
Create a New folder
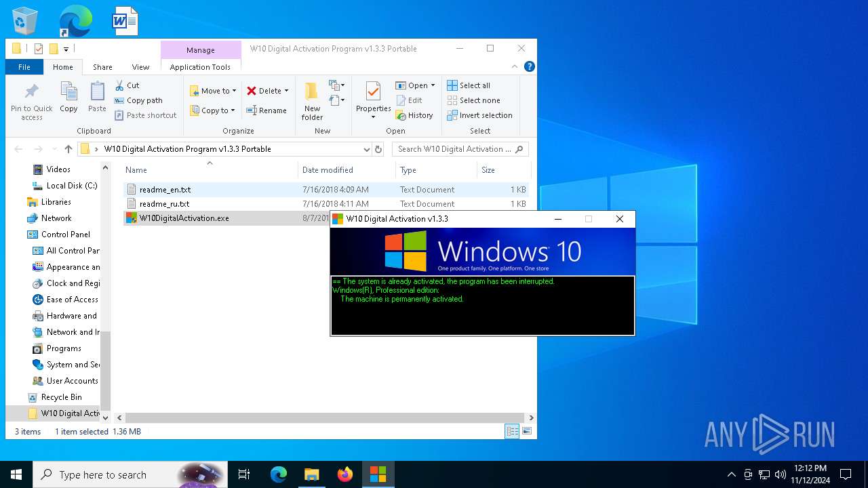[x=312, y=102]
